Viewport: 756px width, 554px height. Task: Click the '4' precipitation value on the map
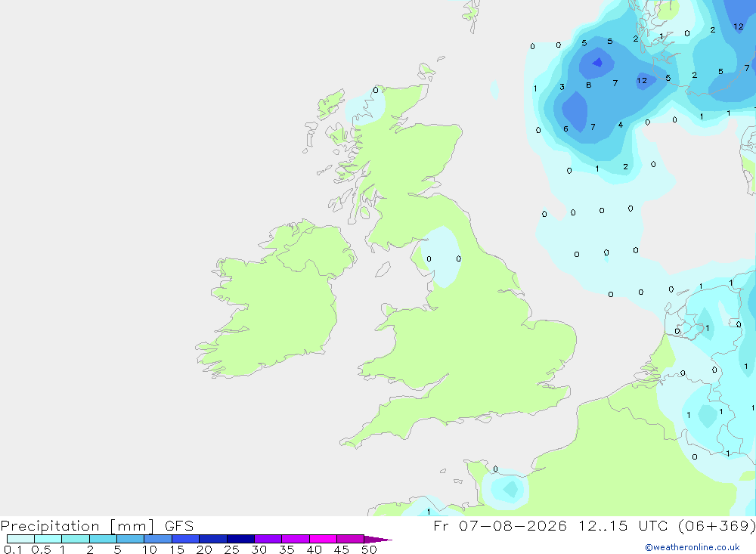(621, 125)
